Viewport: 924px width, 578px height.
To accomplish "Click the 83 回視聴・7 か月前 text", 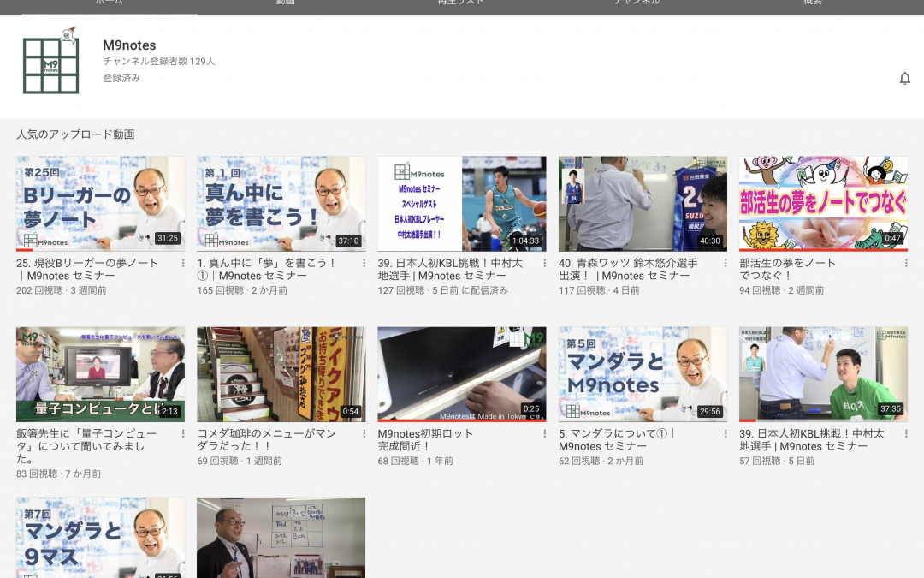I will tap(58, 474).
